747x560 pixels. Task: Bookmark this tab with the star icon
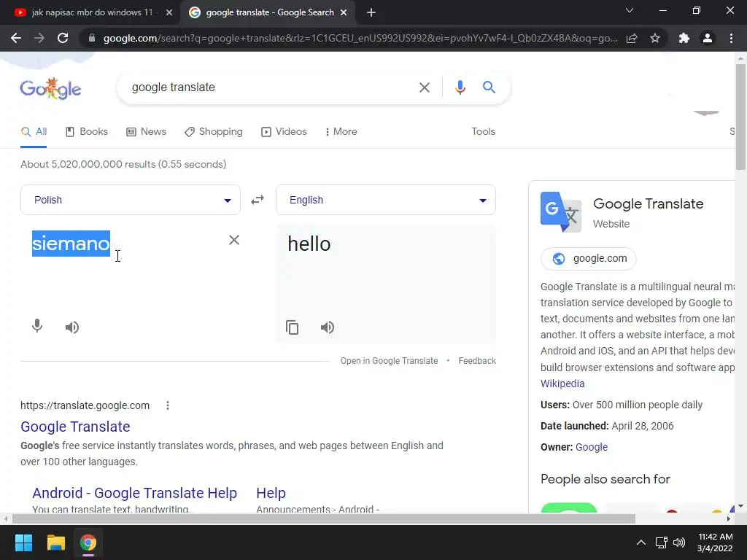tap(655, 38)
